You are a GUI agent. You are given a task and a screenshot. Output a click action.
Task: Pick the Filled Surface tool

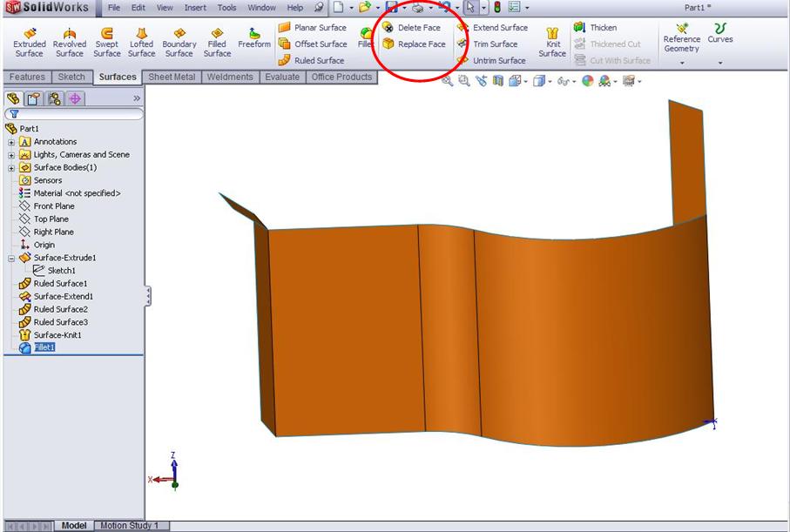[x=217, y=43]
